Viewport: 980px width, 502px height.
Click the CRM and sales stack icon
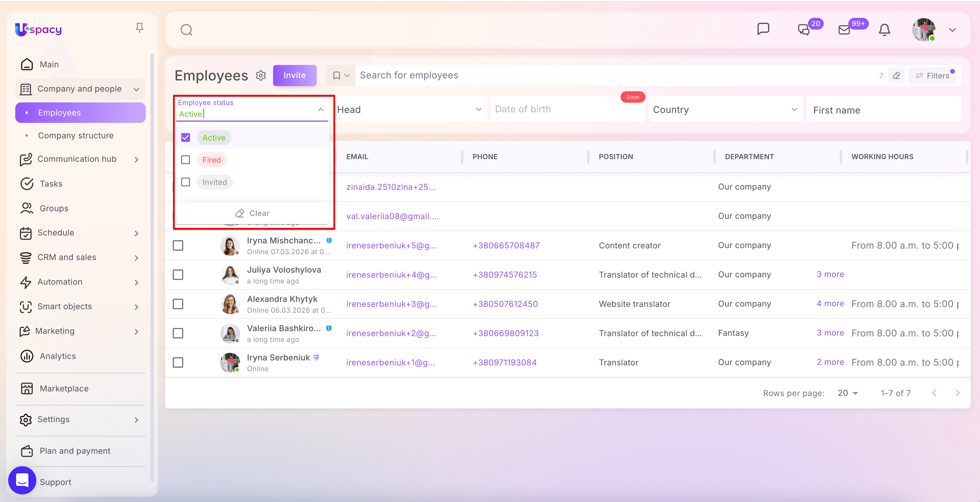click(26, 257)
